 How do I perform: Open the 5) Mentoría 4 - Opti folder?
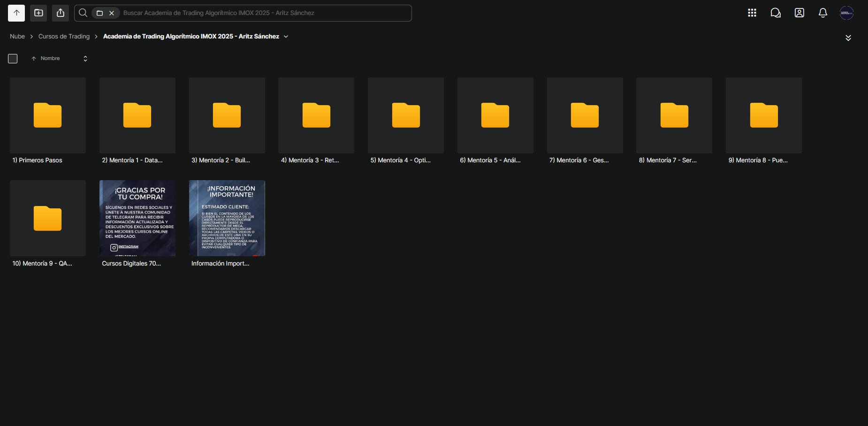406,115
